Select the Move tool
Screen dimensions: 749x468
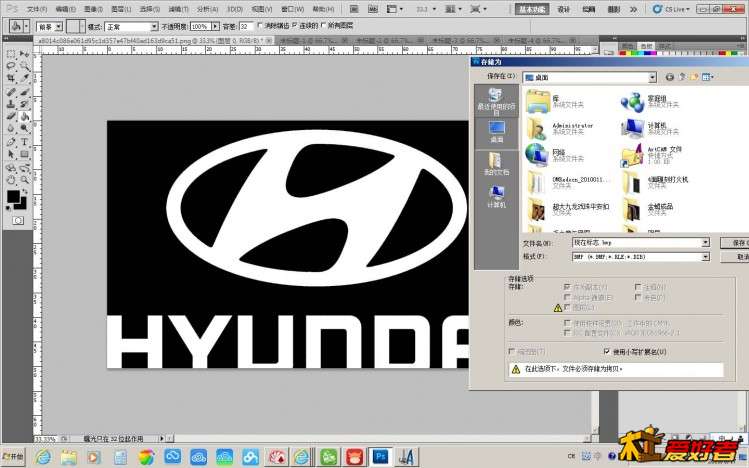[24, 53]
